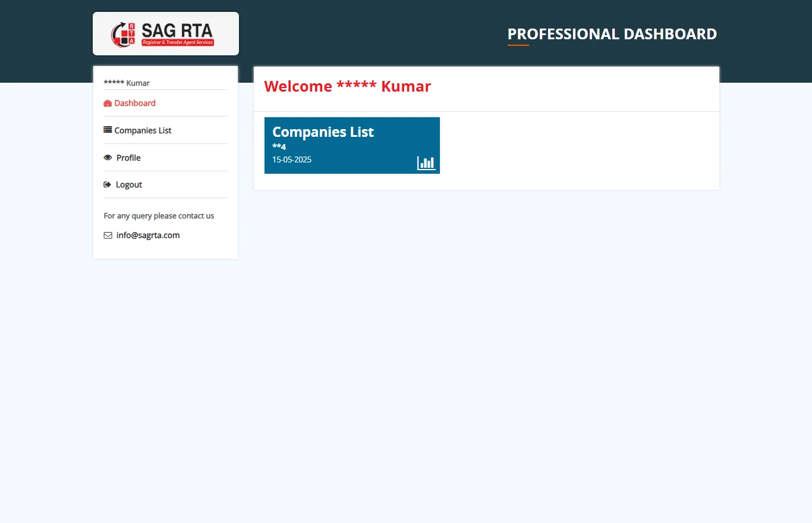Click the red RTA squares logo emblem
Image resolution: width=812 pixels, height=523 pixels.
(124, 34)
